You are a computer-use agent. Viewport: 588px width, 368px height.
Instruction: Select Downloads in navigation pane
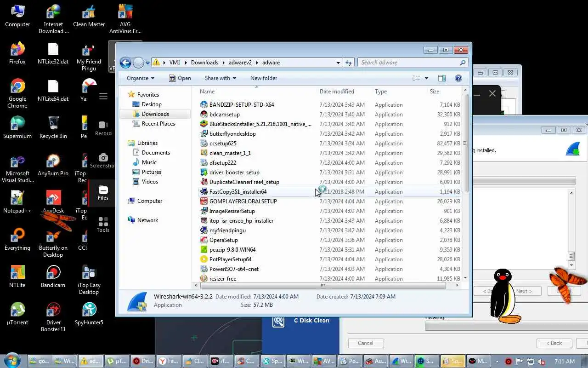(155, 114)
